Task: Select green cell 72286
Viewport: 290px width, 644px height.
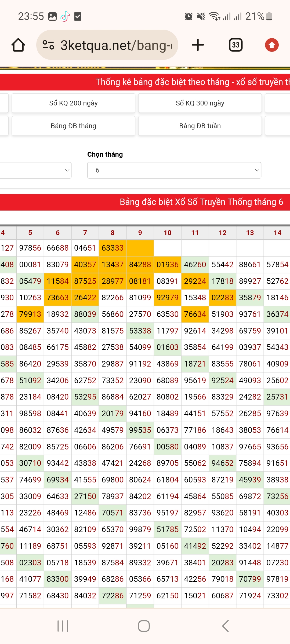Action: [113, 596]
